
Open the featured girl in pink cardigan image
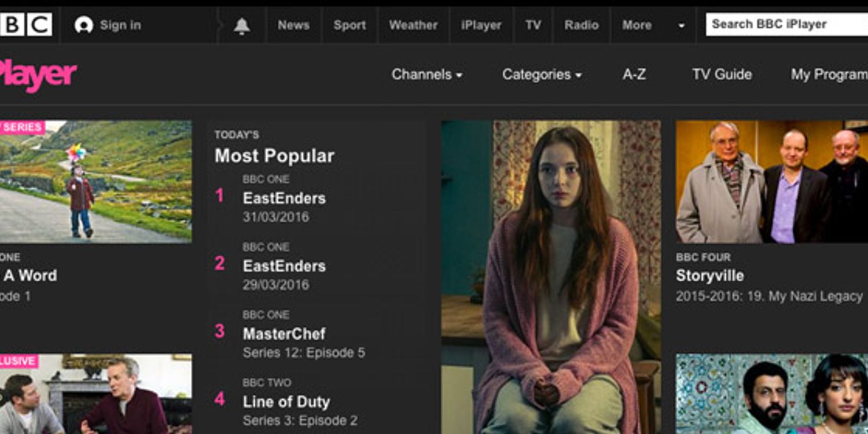point(551,277)
